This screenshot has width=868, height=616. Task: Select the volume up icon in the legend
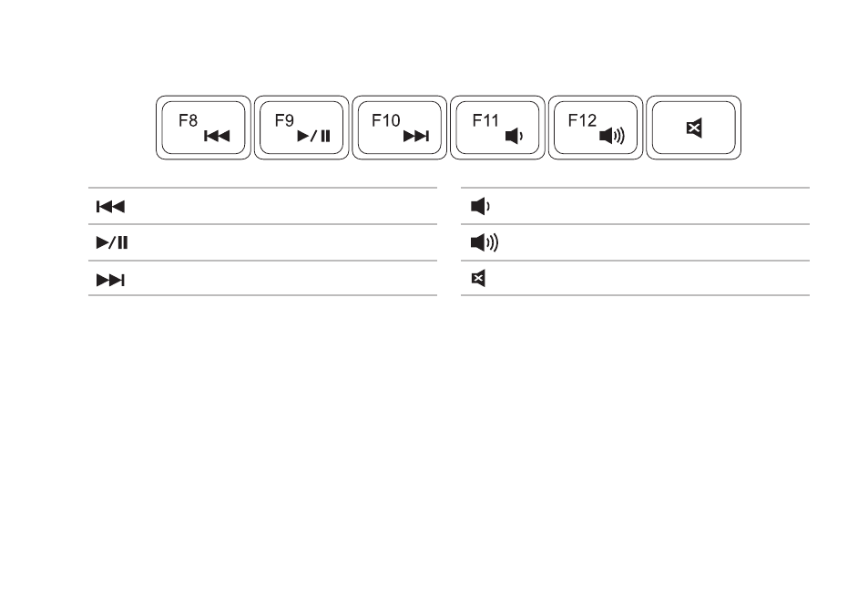[x=485, y=242]
